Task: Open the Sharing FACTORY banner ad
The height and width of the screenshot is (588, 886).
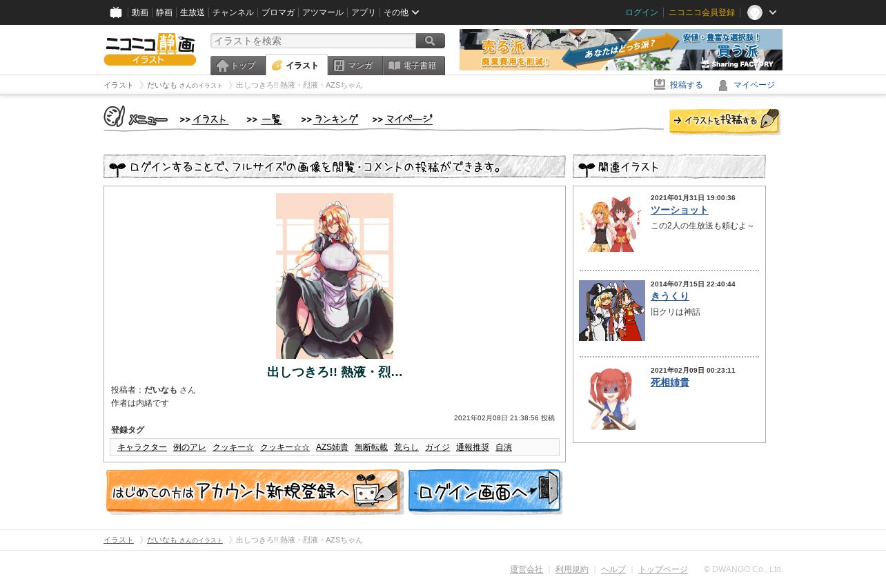Action: click(621, 50)
